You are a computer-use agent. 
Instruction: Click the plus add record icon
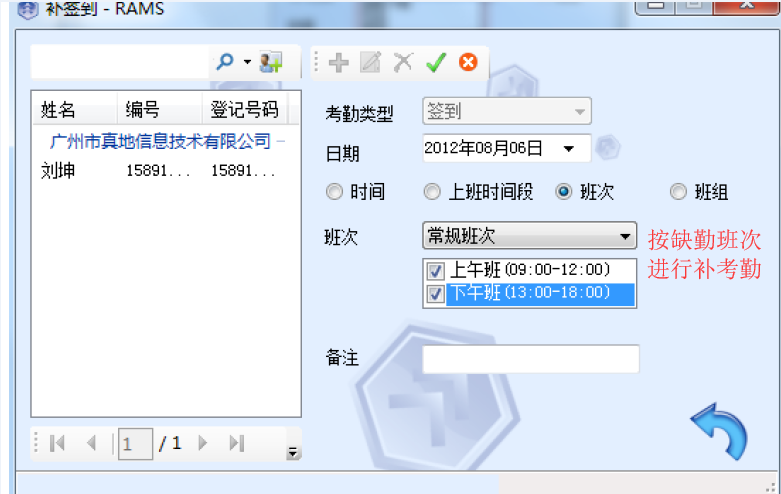tap(339, 63)
